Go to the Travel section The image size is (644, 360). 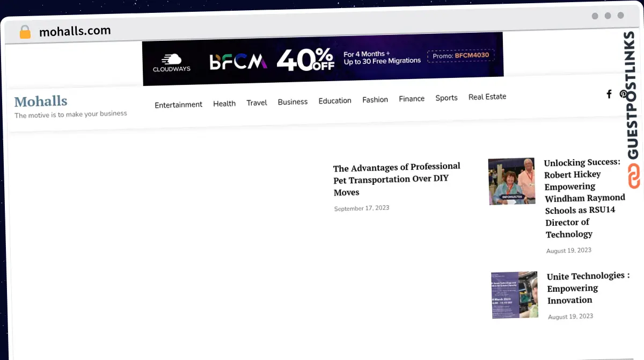[x=257, y=103]
